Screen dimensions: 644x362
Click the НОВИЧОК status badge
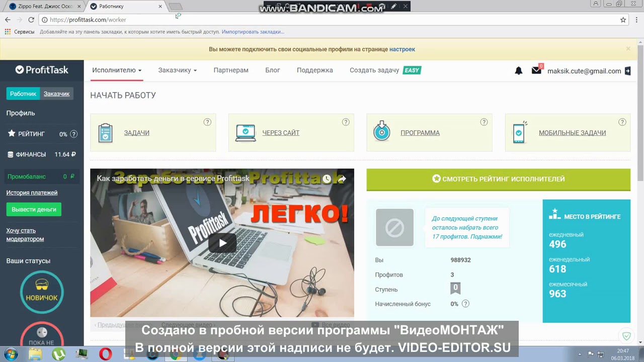point(42,292)
